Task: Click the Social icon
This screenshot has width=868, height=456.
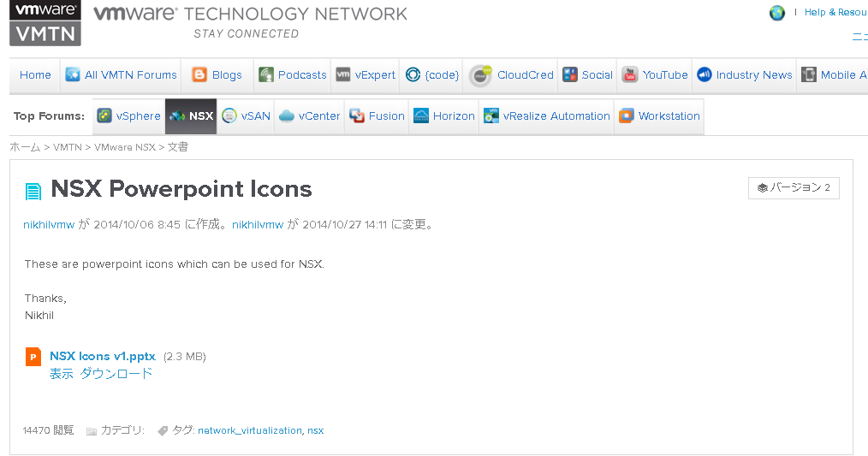Action: (570, 74)
